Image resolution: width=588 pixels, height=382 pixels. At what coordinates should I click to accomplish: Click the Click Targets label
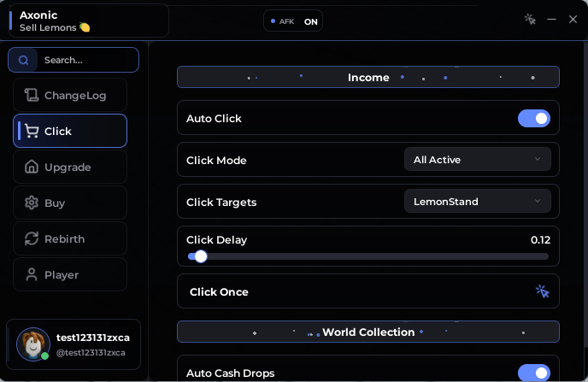tap(221, 203)
